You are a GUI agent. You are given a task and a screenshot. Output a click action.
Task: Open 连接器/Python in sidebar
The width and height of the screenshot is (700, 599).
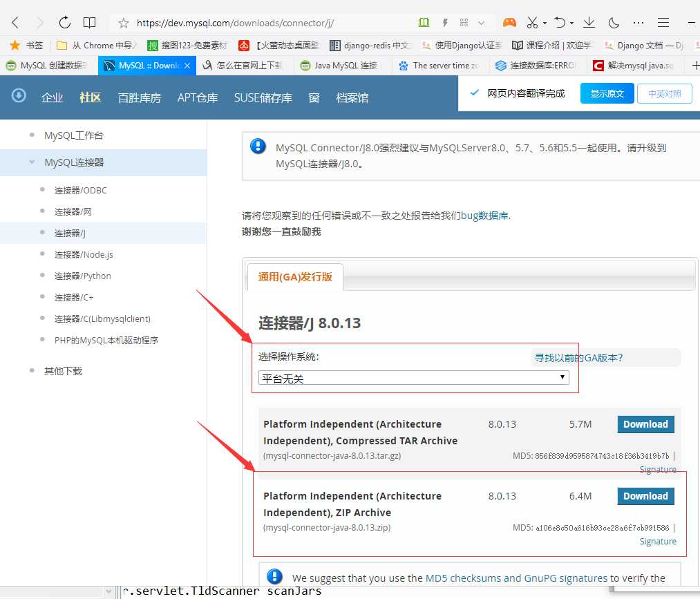click(x=83, y=276)
